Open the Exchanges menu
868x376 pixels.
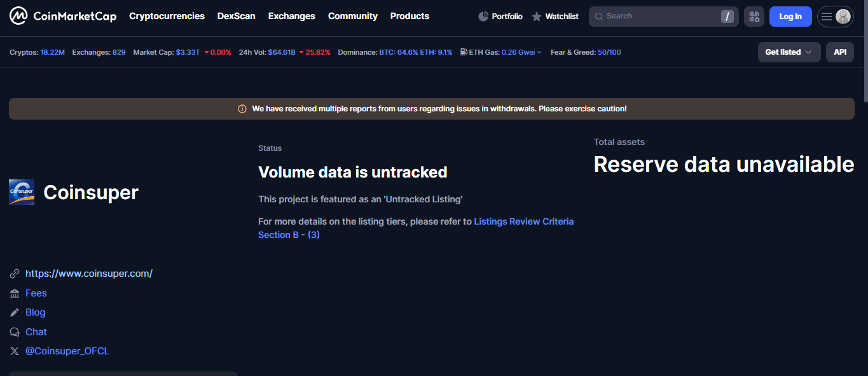click(292, 16)
